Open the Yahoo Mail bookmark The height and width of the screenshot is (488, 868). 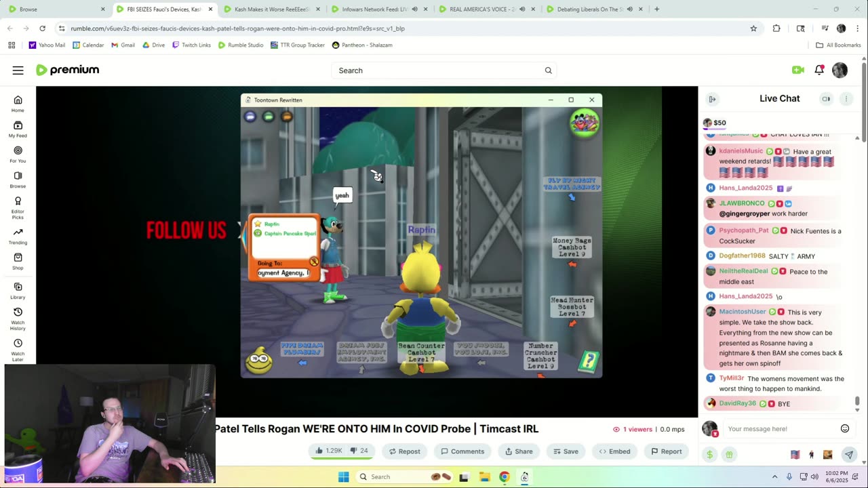click(x=47, y=45)
